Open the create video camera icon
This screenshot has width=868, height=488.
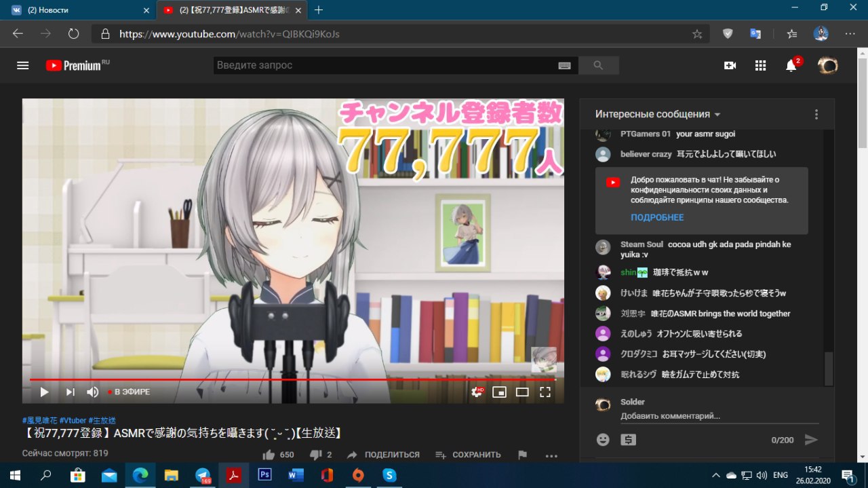point(730,65)
